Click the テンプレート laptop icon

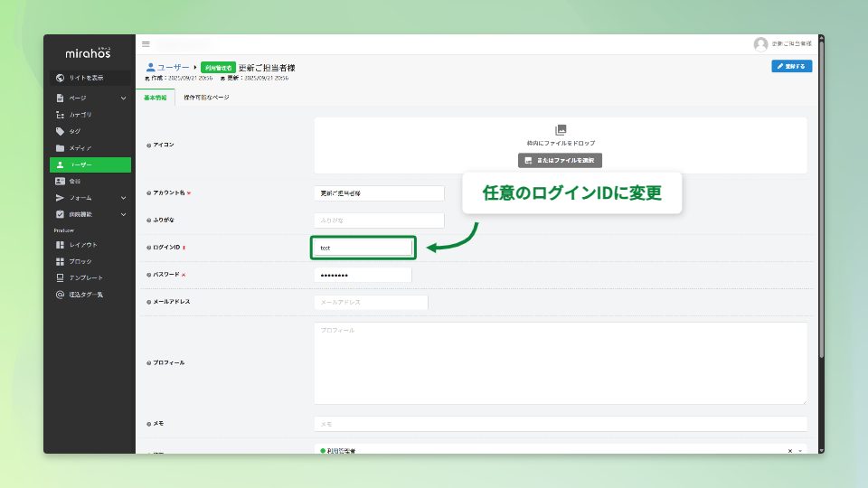pos(60,277)
